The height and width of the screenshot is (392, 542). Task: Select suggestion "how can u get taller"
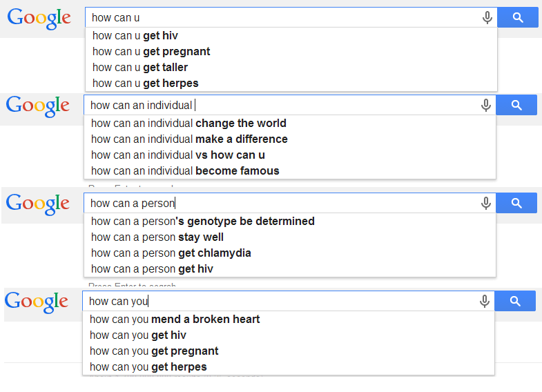tap(140, 67)
